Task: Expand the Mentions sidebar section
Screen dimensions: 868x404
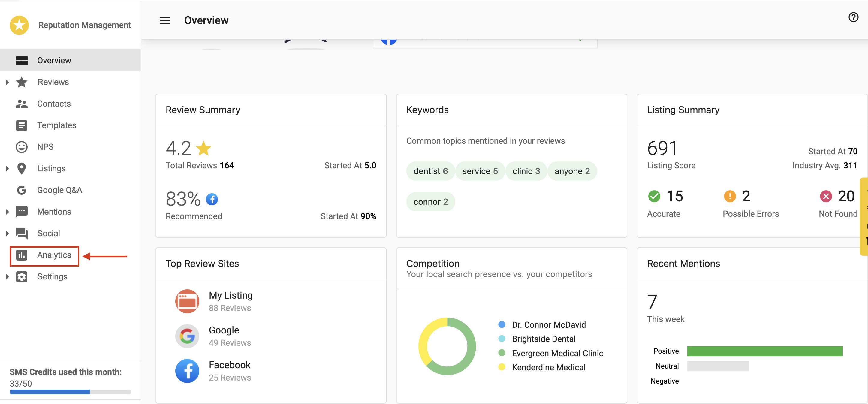Action: 7,211
